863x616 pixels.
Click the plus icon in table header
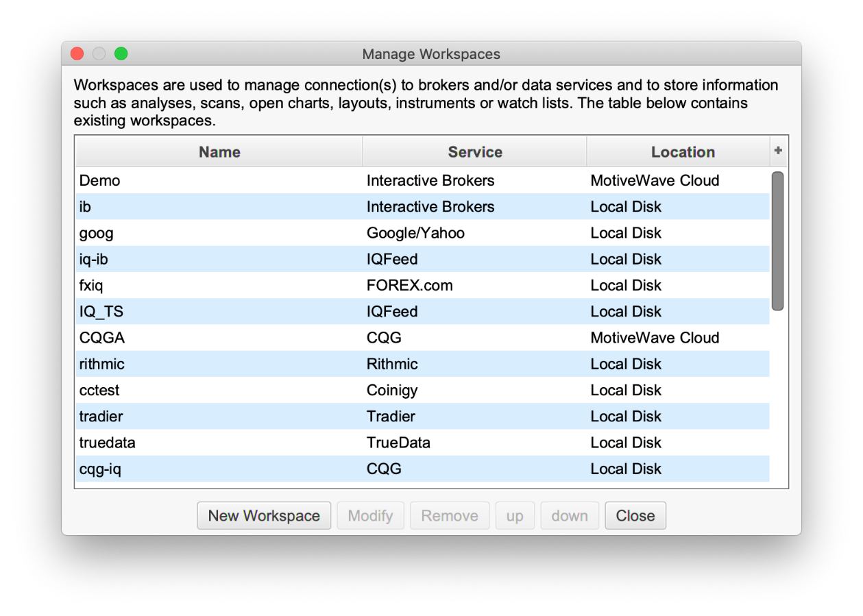[778, 151]
